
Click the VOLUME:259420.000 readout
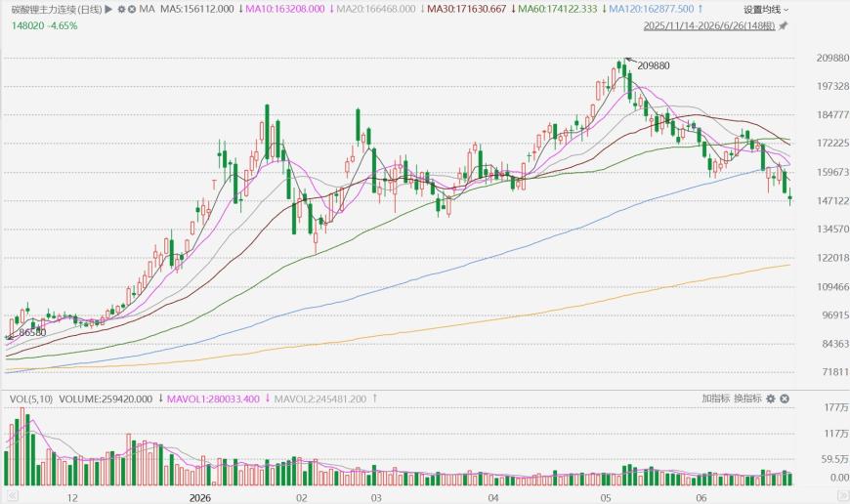[x=106, y=399]
